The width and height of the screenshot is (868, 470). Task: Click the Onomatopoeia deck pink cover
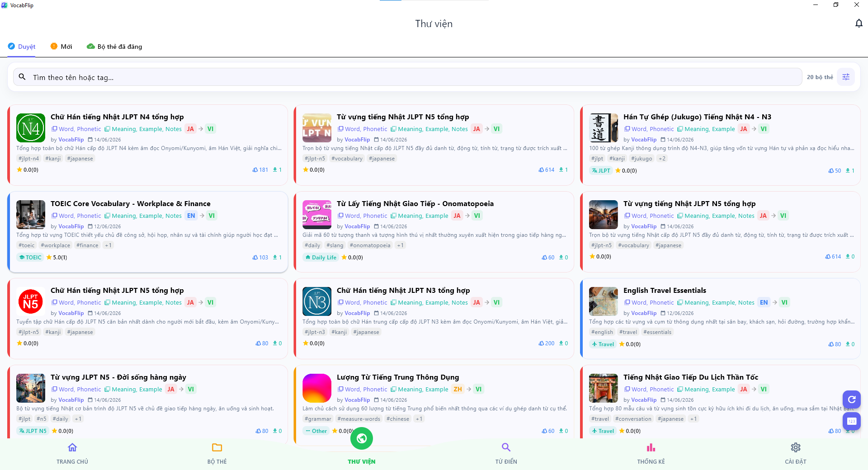click(x=317, y=215)
